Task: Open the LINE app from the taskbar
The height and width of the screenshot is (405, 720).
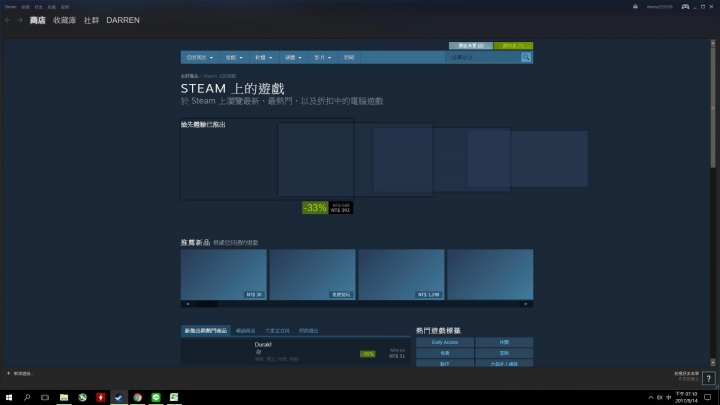Action: [156, 397]
